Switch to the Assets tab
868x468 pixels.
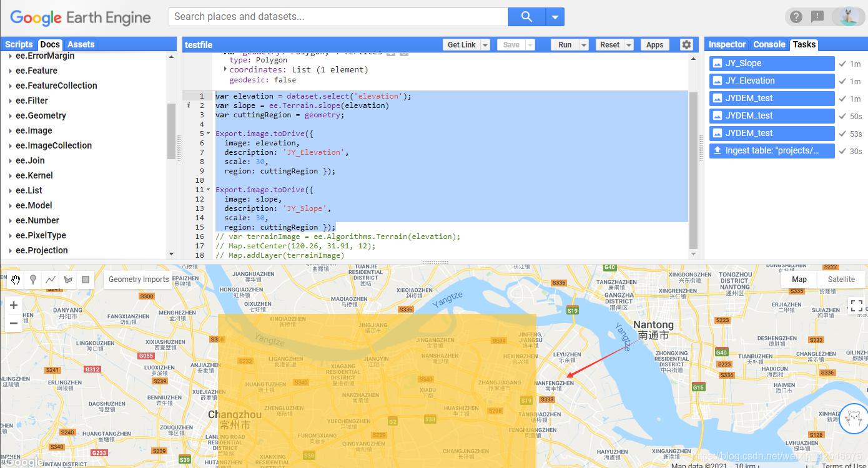[81, 44]
